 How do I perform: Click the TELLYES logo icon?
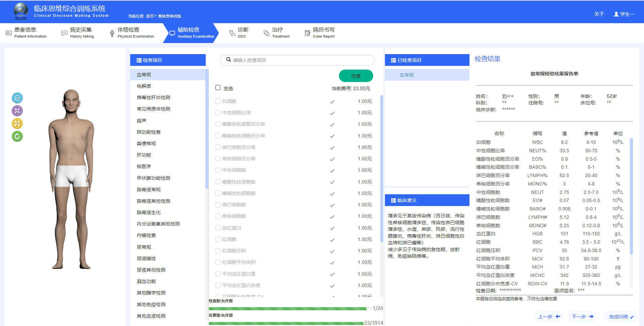tap(21, 11)
